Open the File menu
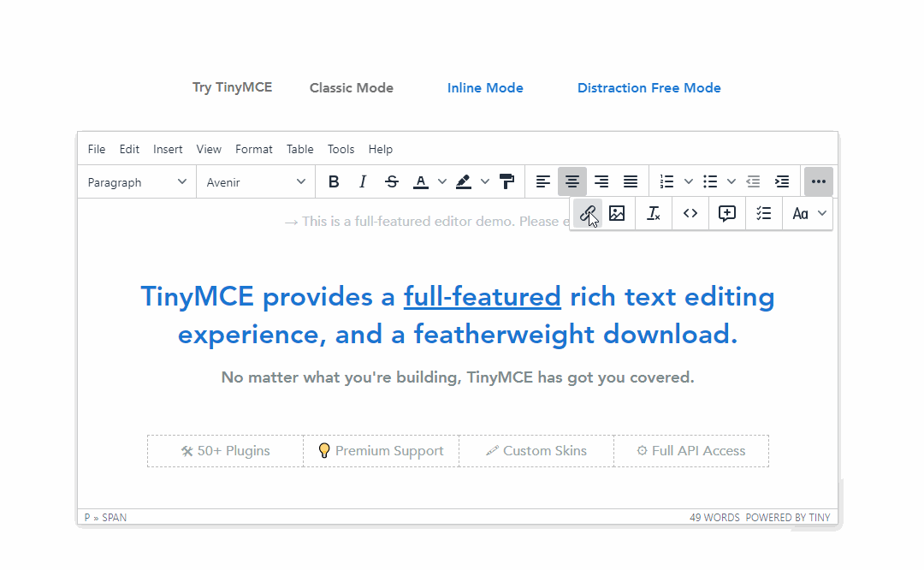This screenshot has height=570, width=924. click(x=97, y=149)
